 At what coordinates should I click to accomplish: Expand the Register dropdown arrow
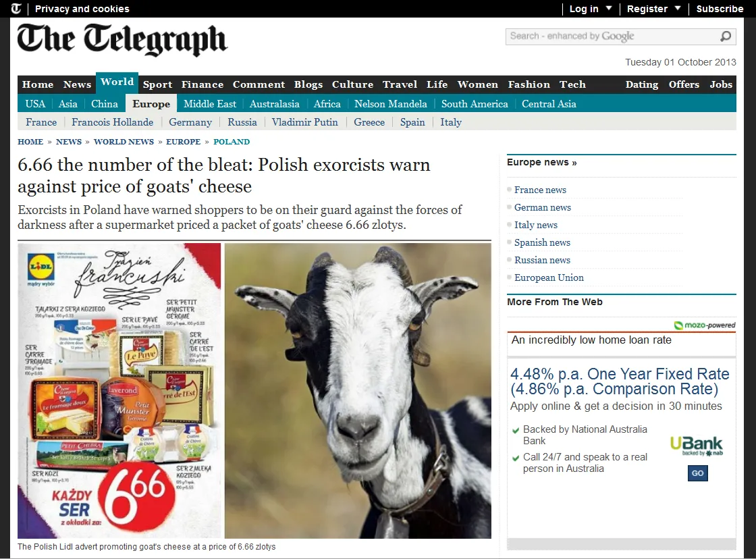[x=678, y=8]
